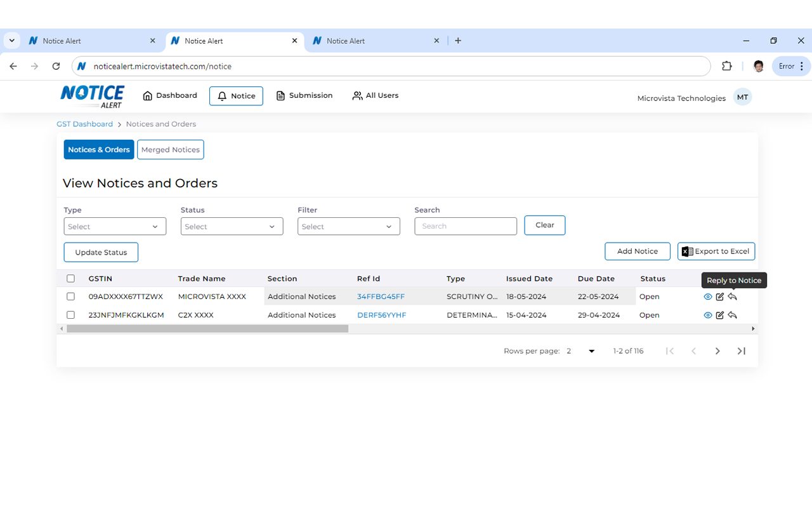Open notice reference link 34FFBG45FF
The height and width of the screenshot is (508, 812).
point(381,297)
